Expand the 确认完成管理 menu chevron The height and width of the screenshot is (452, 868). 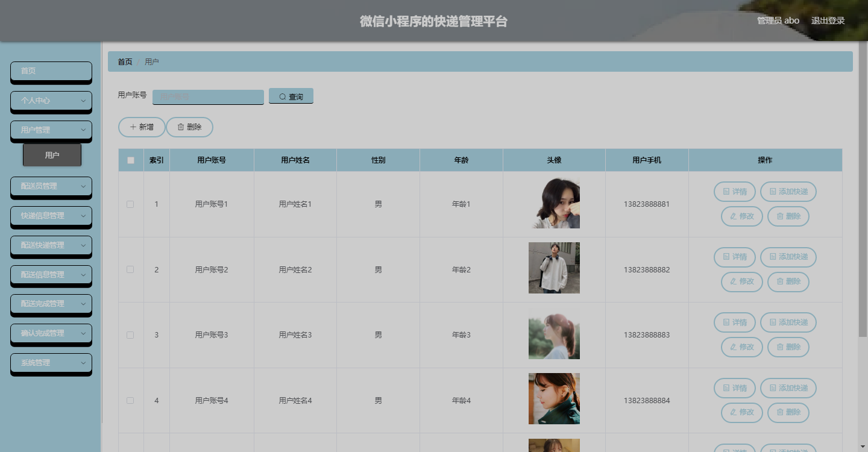click(83, 333)
